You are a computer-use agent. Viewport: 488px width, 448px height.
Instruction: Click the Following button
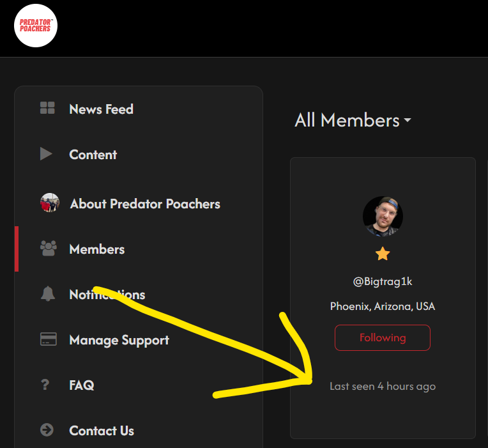coord(383,338)
